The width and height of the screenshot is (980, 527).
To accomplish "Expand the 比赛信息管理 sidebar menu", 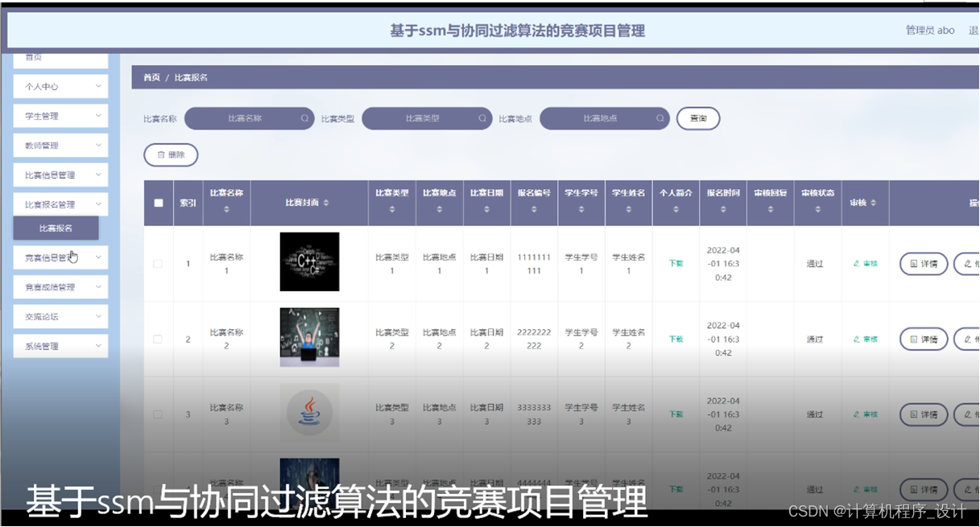I will tap(60, 175).
